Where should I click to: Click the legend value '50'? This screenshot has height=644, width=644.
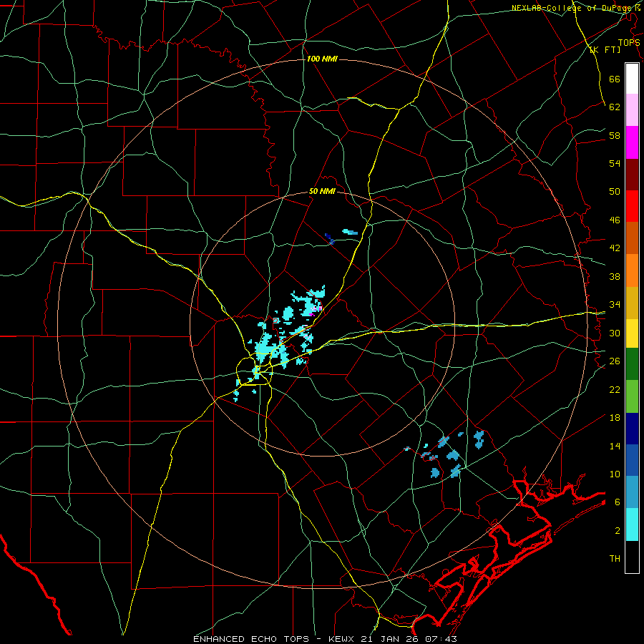click(615, 192)
